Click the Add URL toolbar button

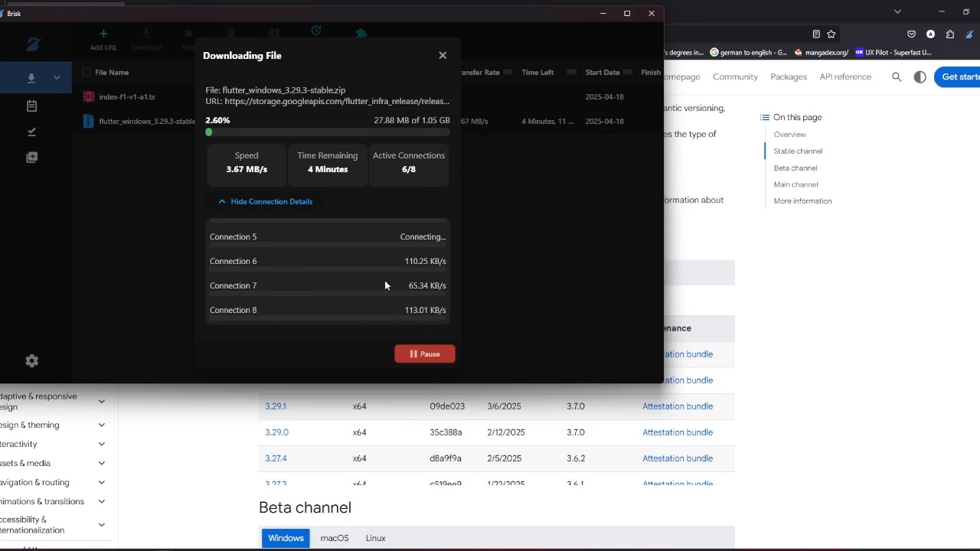coord(103,40)
